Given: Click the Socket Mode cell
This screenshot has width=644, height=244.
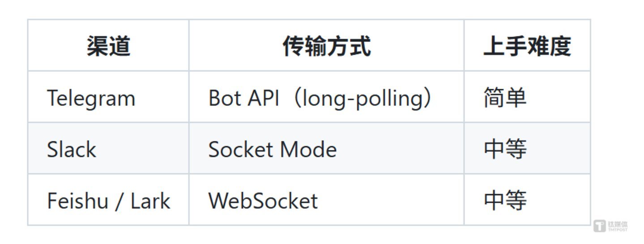Looking at the screenshot, I should pos(272,149).
